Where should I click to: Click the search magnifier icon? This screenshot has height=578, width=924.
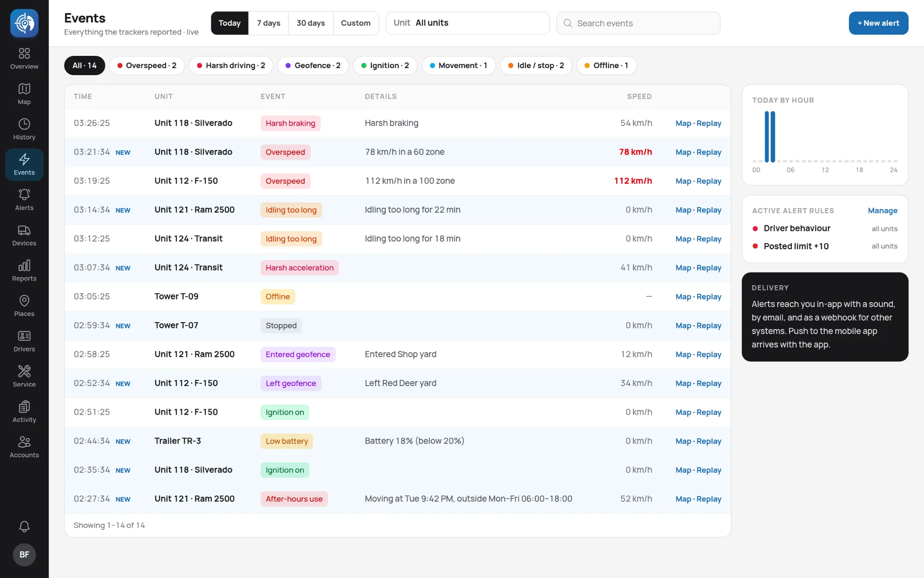coord(567,23)
